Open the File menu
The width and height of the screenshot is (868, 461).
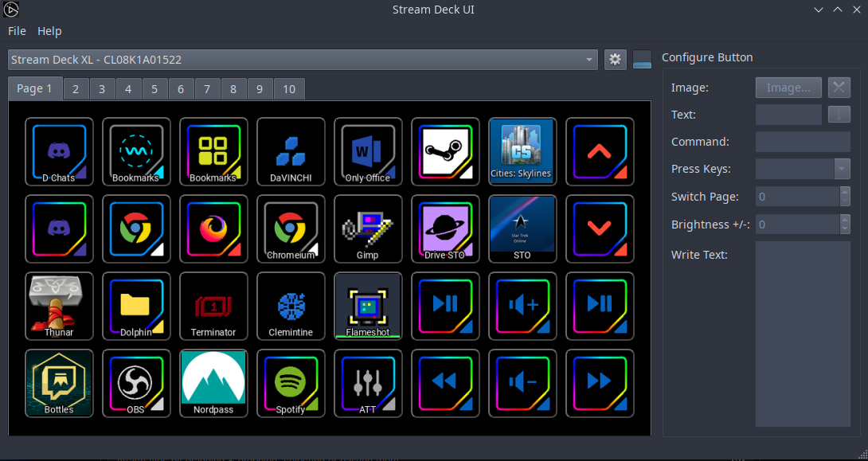click(x=16, y=31)
